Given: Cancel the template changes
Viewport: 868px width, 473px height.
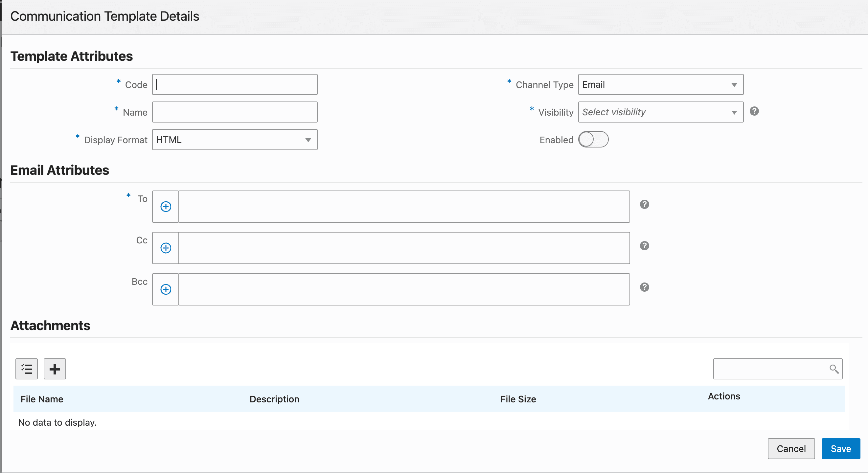Looking at the screenshot, I should [x=791, y=448].
